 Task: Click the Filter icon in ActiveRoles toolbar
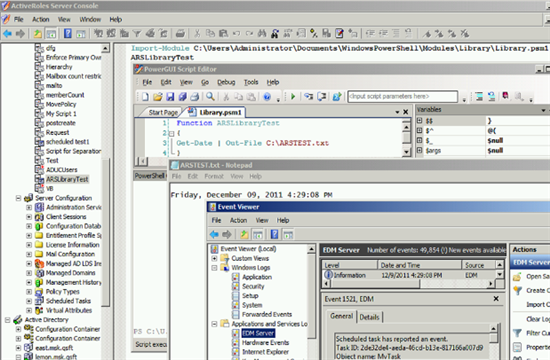pyautogui.click(x=137, y=34)
